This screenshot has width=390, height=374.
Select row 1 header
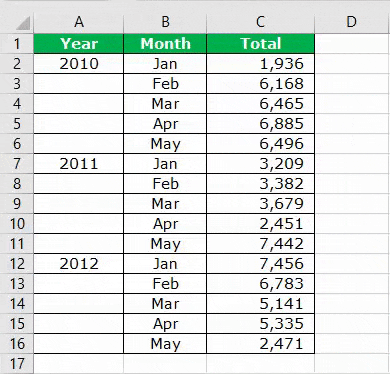coord(17,44)
